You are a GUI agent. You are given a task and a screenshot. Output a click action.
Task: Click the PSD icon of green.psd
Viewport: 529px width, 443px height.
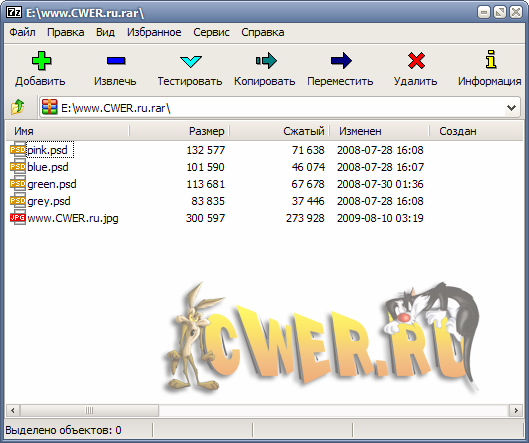pyautogui.click(x=18, y=184)
